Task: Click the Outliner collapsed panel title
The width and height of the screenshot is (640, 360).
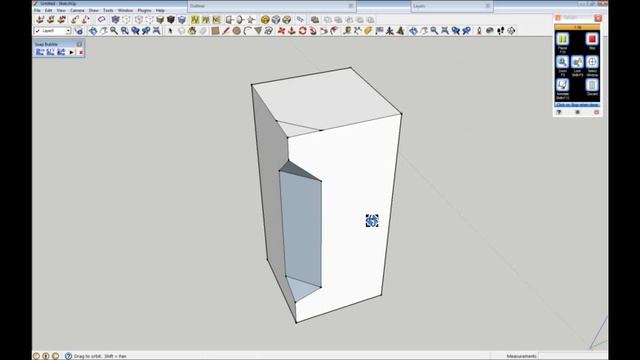Action: pyautogui.click(x=197, y=6)
